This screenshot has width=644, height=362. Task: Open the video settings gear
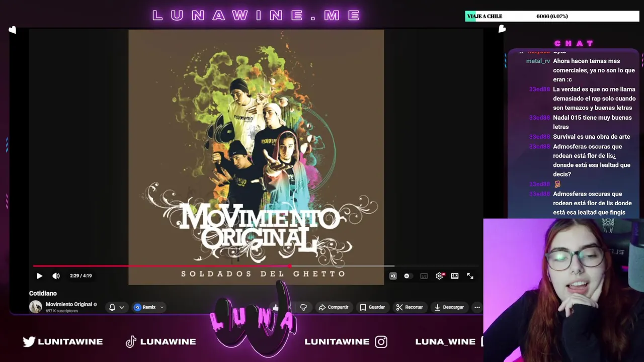point(439,276)
